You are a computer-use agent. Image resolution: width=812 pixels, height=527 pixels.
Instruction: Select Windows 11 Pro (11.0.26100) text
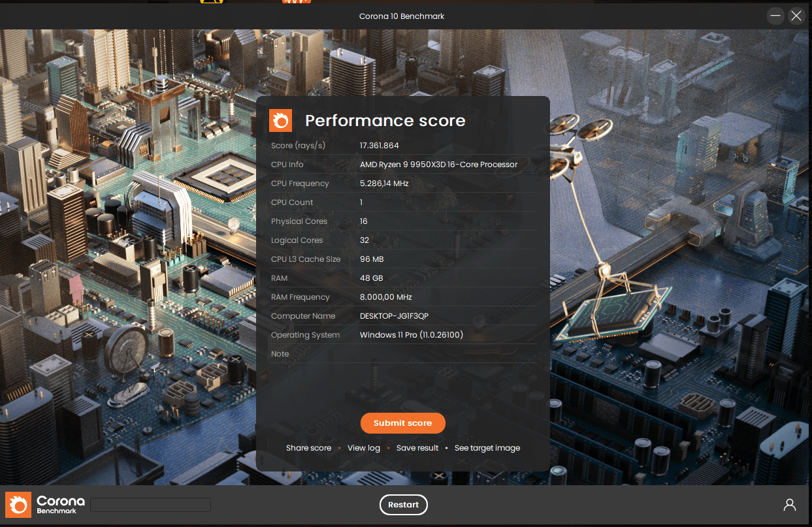[412, 335]
